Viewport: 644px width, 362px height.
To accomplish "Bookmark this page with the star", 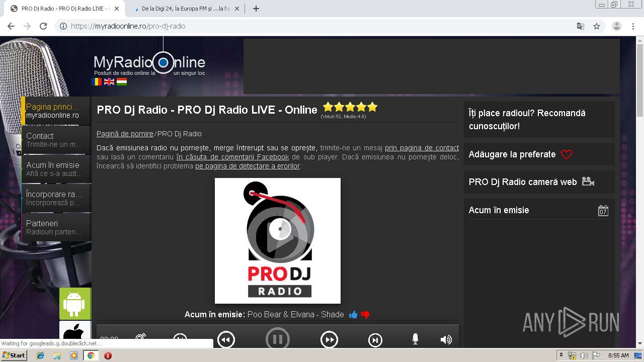I will coord(597,26).
